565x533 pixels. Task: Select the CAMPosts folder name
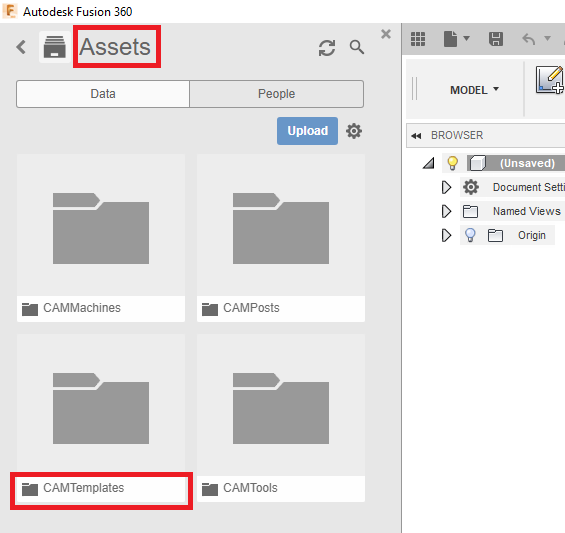[251, 308]
